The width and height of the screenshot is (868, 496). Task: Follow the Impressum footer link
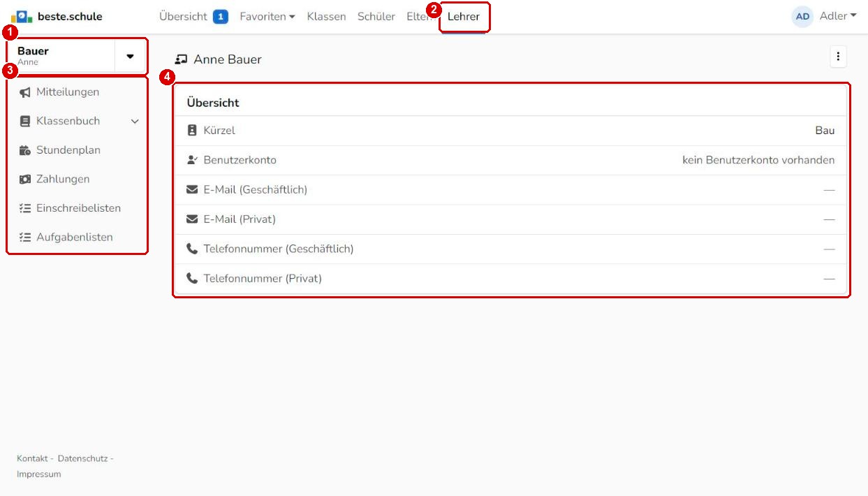39,474
